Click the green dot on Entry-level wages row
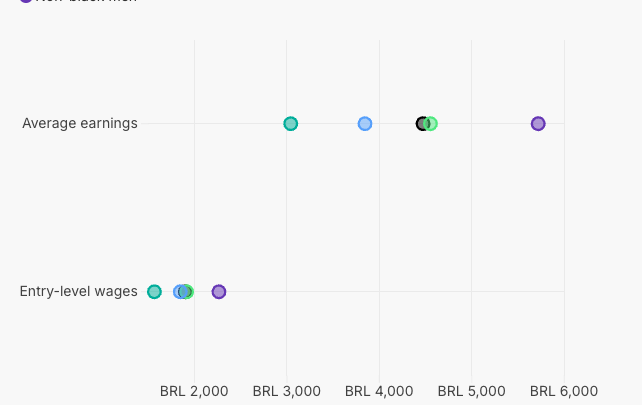 (x=189, y=292)
